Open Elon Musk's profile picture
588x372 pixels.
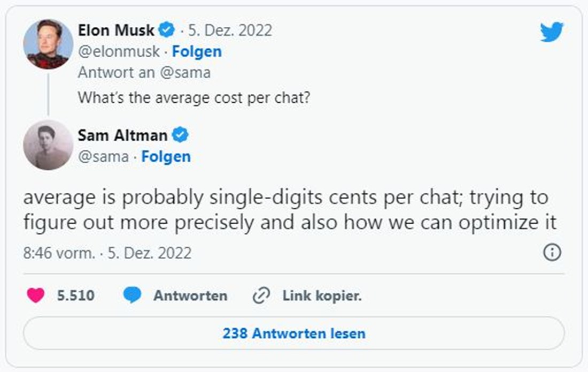[48, 44]
